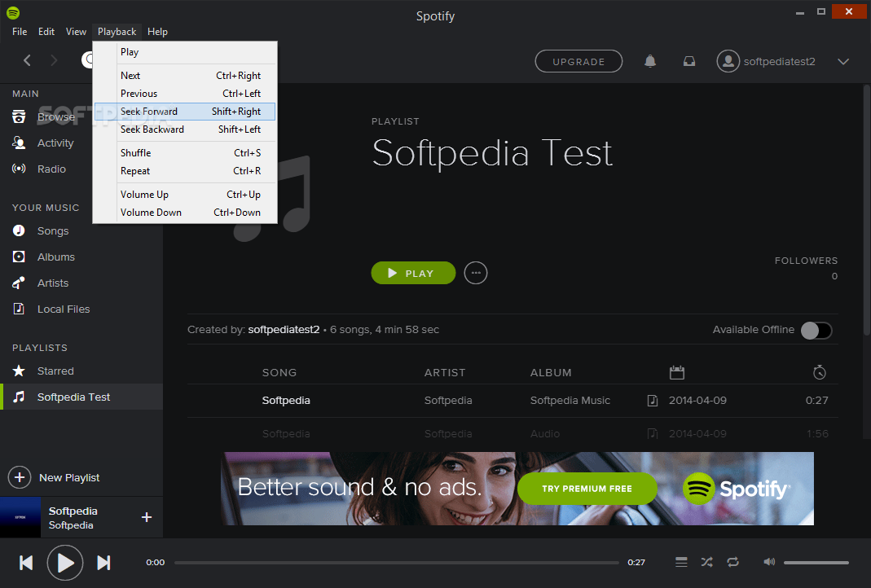Click the Songs sidebar icon
The image size is (871, 588).
pos(19,230)
